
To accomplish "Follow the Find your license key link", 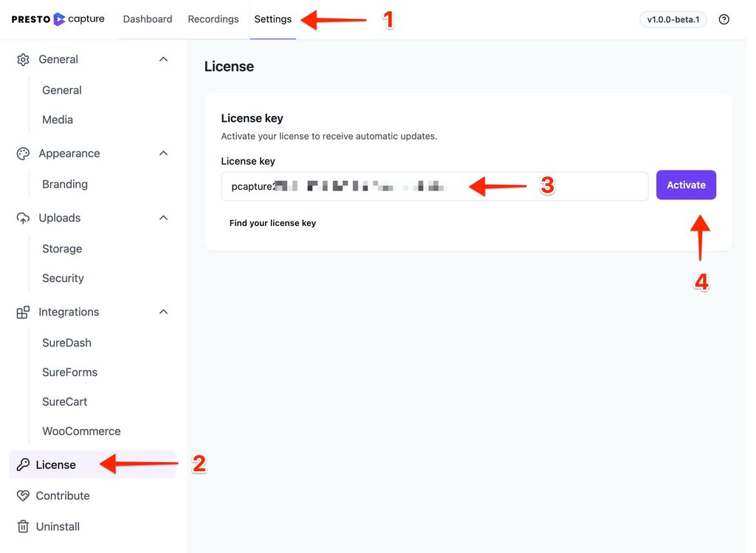I will [x=272, y=223].
